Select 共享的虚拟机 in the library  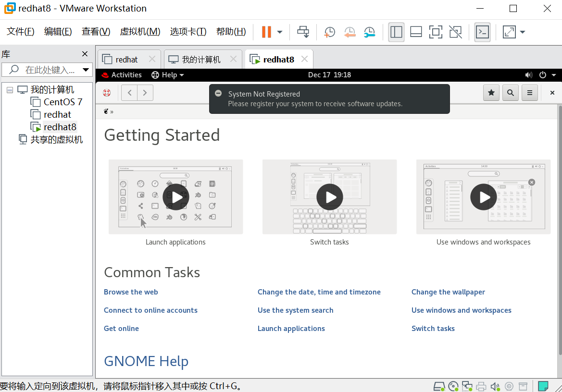tap(56, 140)
